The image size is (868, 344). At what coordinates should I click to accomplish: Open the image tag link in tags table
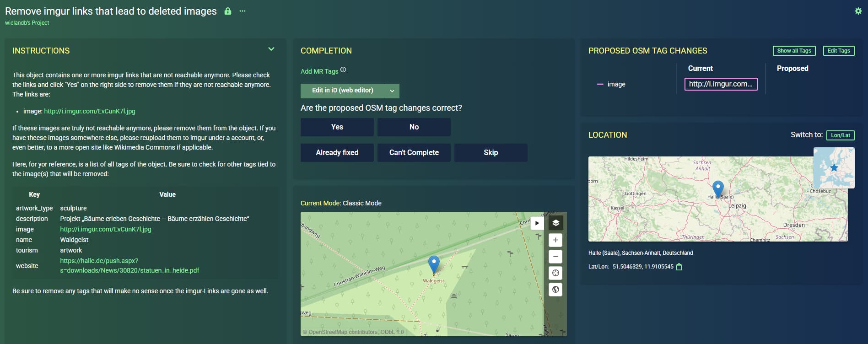point(106,229)
